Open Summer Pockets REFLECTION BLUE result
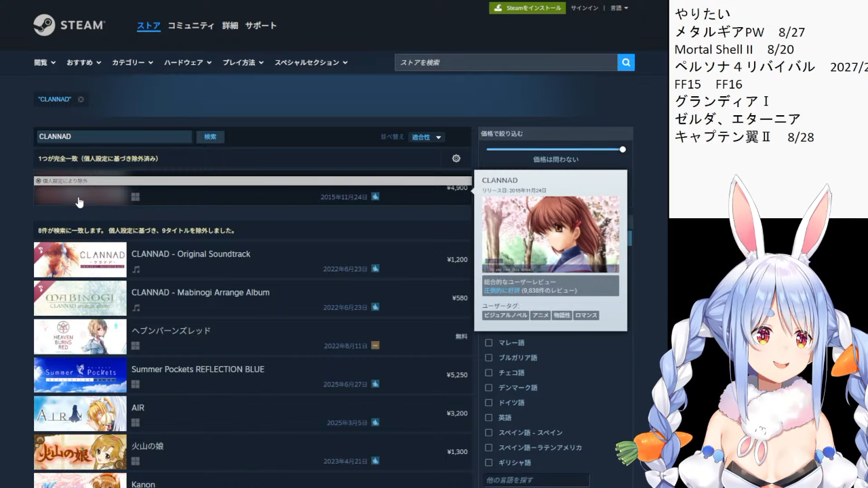The height and width of the screenshot is (488, 868). point(251,375)
